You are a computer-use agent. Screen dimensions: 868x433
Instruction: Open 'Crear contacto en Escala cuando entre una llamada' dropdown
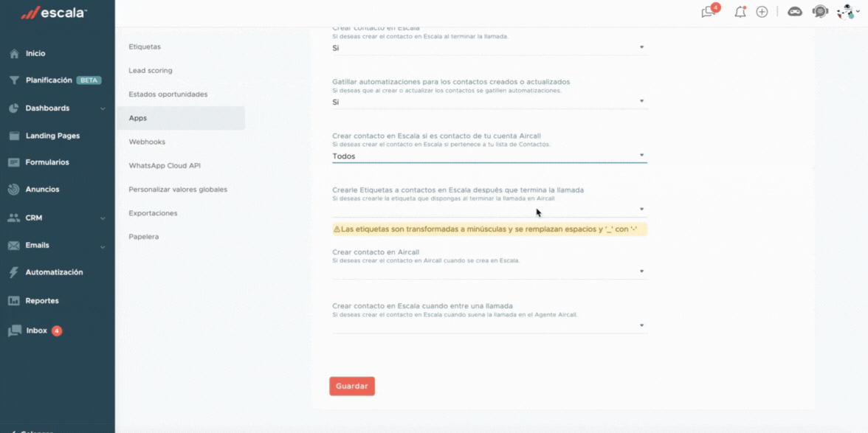[x=489, y=326]
